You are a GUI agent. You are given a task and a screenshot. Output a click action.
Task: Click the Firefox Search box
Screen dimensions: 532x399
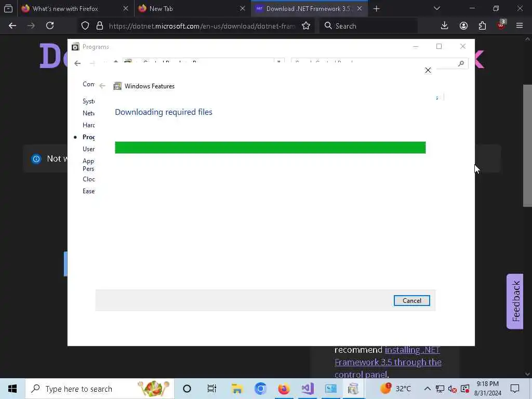click(368, 26)
